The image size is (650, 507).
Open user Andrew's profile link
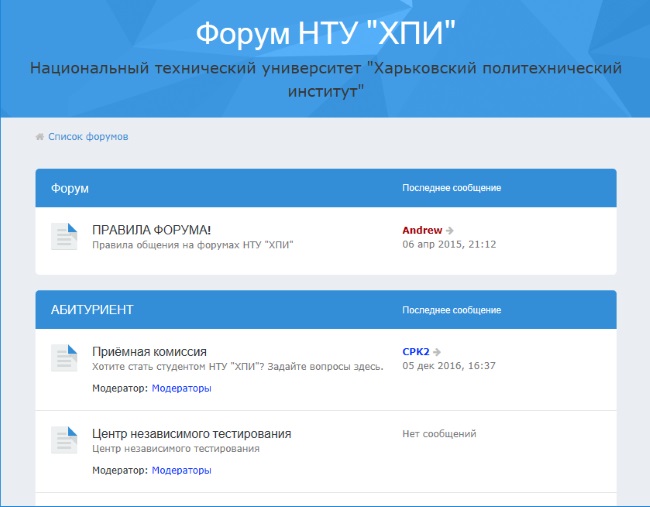click(x=422, y=230)
